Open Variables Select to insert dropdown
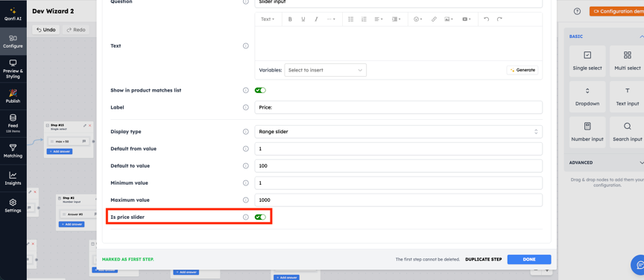Image resolution: width=644 pixels, height=280 pixels. pyautogui.click(x=325, y=70)
